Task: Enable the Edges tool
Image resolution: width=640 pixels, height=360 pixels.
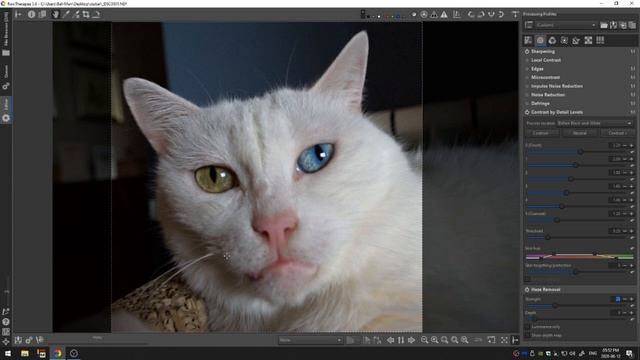Action: coord(527,69)
